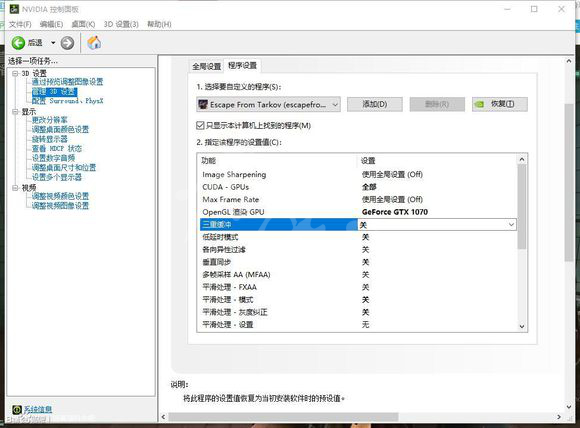The image size is (580, 428).
Task: Click the green Back arrow icon
Action: (18, 43)
